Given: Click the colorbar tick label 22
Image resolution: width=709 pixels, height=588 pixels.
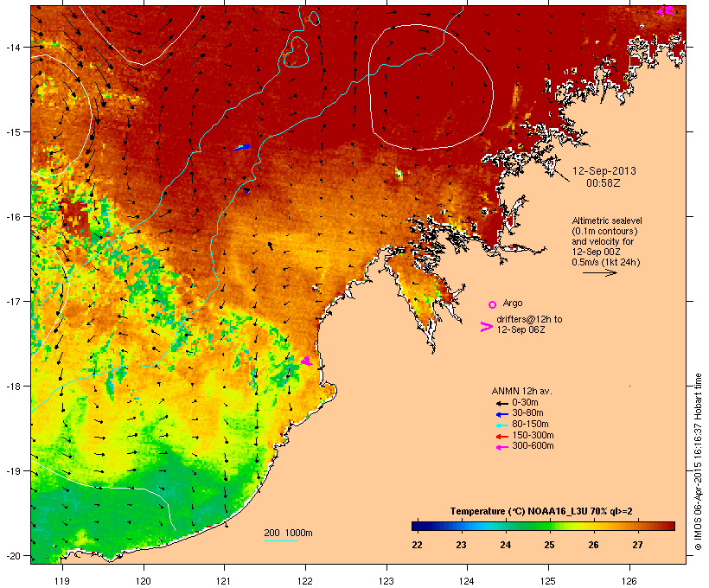Looking at the screenshot, I should (417, 545).
